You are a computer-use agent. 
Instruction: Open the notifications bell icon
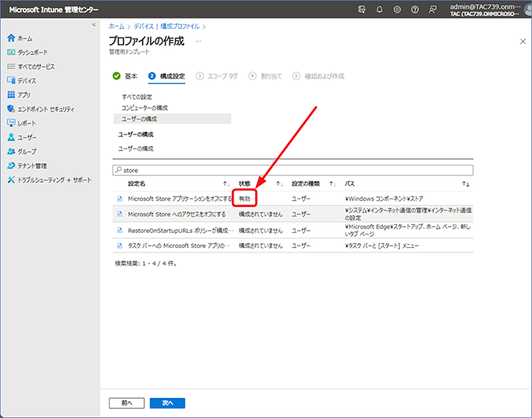tap(379, 10)
